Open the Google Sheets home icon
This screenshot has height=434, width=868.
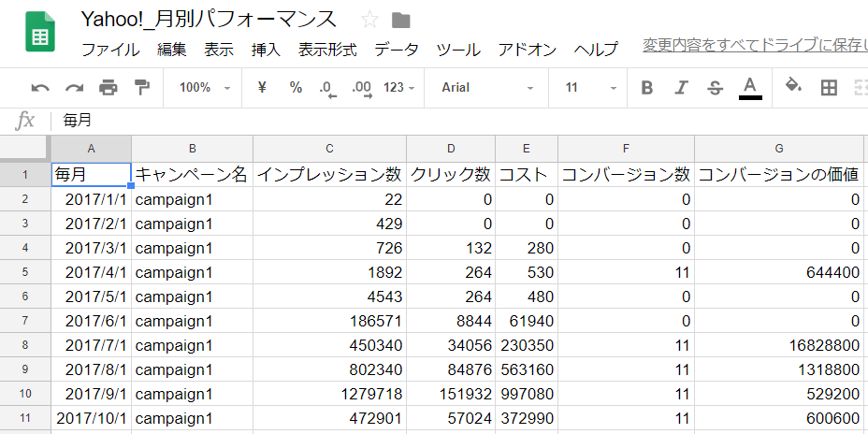click(40, 32)
